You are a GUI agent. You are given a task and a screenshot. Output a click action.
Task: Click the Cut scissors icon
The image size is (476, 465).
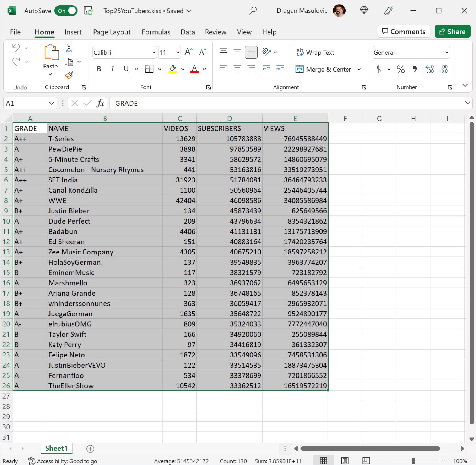click(x=69, y=48)
